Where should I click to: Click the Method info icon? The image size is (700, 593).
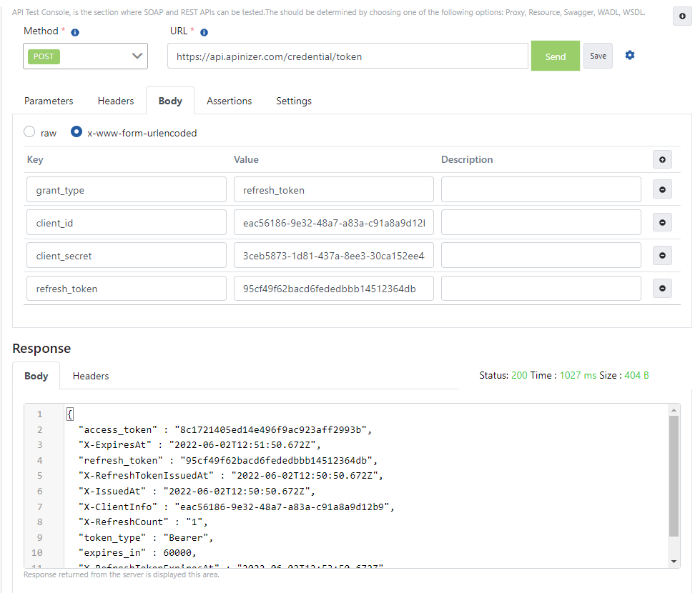pyautogui.click(x=75, y=32)
